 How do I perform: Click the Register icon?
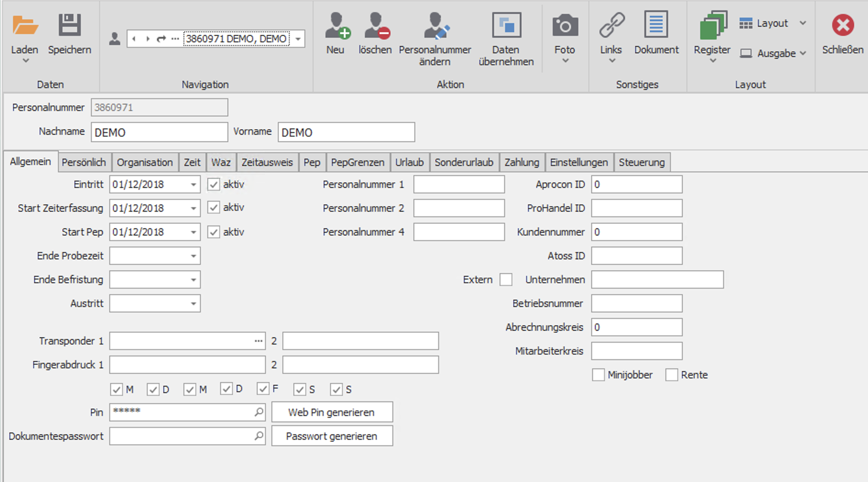713,26
